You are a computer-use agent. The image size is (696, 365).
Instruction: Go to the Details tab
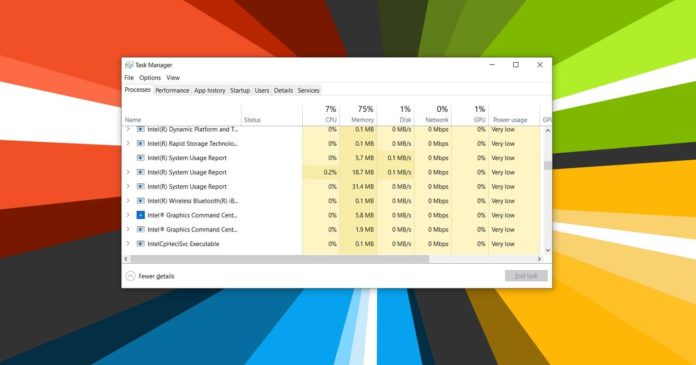tap(283, 90)
